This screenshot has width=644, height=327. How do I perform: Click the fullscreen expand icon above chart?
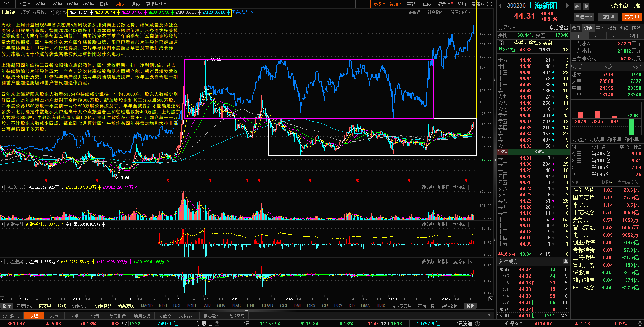pos(489,4)
